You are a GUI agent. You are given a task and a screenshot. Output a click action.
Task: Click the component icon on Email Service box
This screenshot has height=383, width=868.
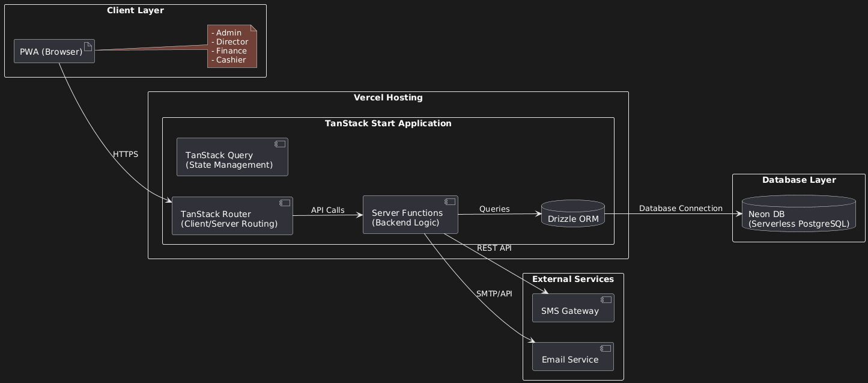point(605,349)
